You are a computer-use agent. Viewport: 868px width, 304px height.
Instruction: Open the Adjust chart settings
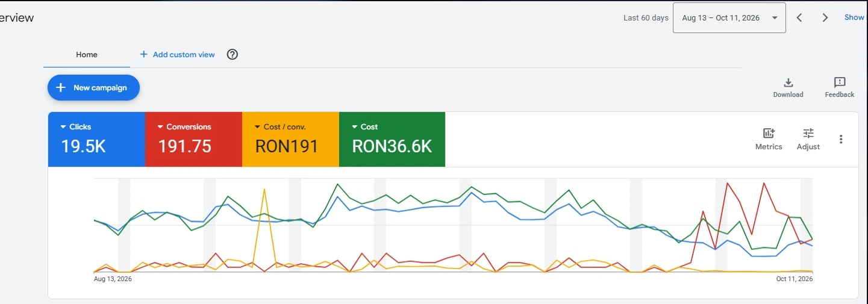(x=808, y=139)
